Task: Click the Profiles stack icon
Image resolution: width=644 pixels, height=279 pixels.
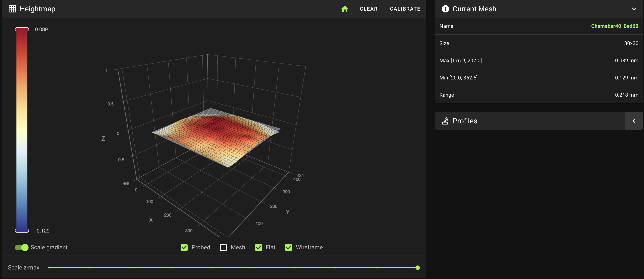Action: point(445,121)
